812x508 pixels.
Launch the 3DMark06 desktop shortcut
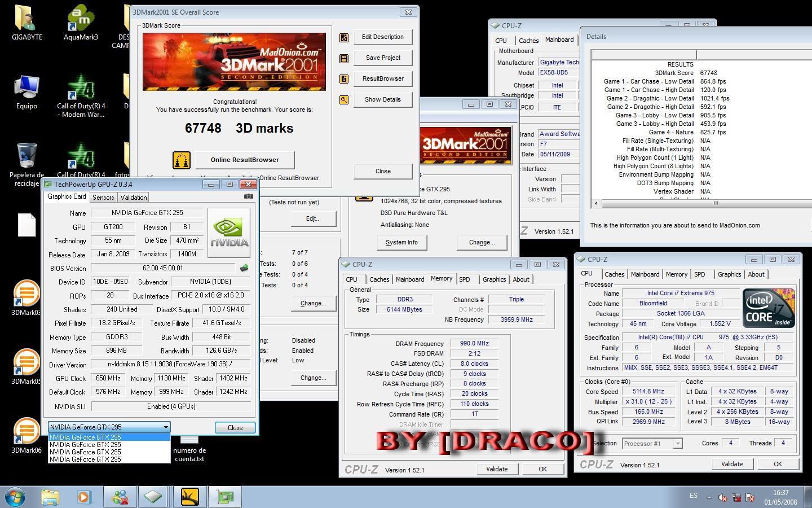(x=27, y=435)
